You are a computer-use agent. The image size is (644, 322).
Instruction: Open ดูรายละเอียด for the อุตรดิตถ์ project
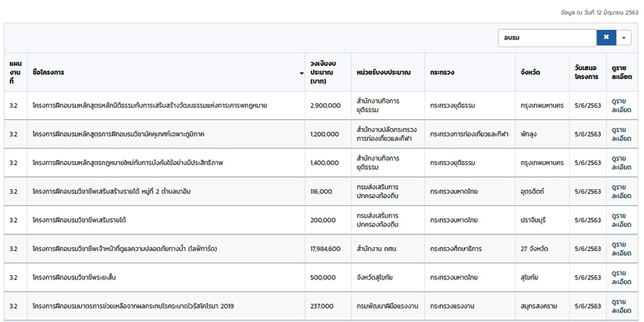pos(621,192)
